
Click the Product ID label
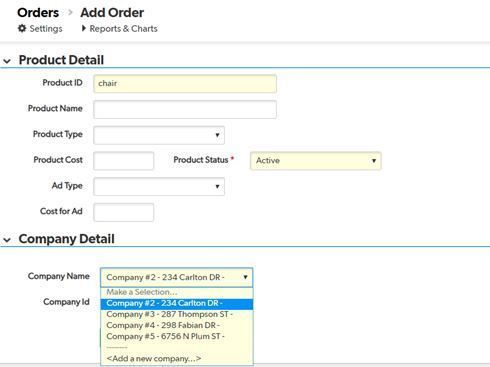pyautogui.click(x=62, y=83)
